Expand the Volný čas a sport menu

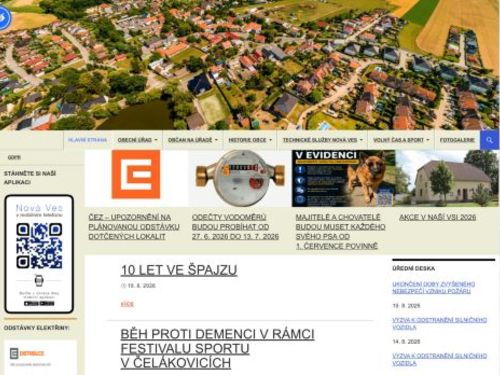coord(401,140)
